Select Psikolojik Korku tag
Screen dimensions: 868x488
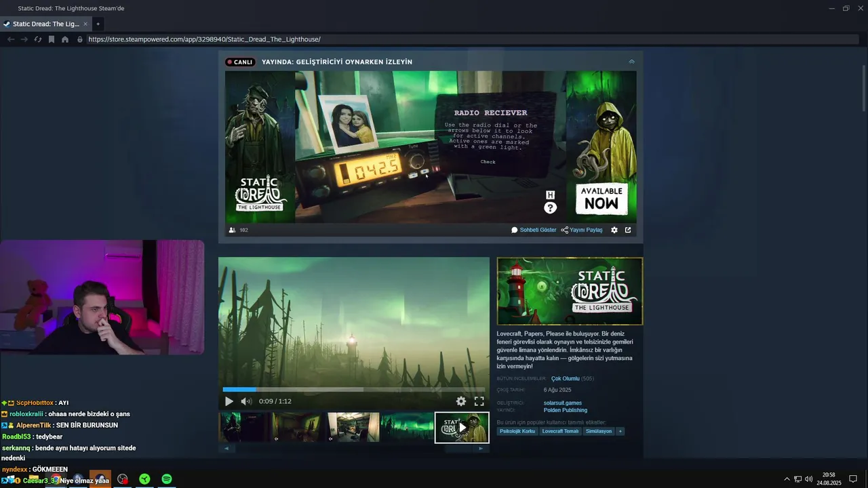[518, 431]
